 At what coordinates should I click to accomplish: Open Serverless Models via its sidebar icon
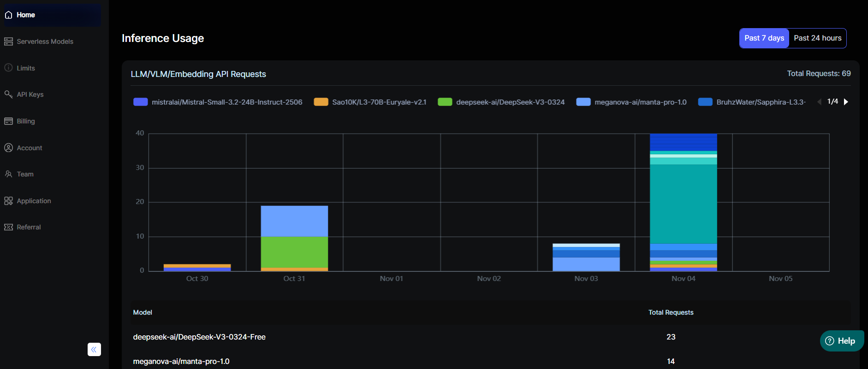8,41
